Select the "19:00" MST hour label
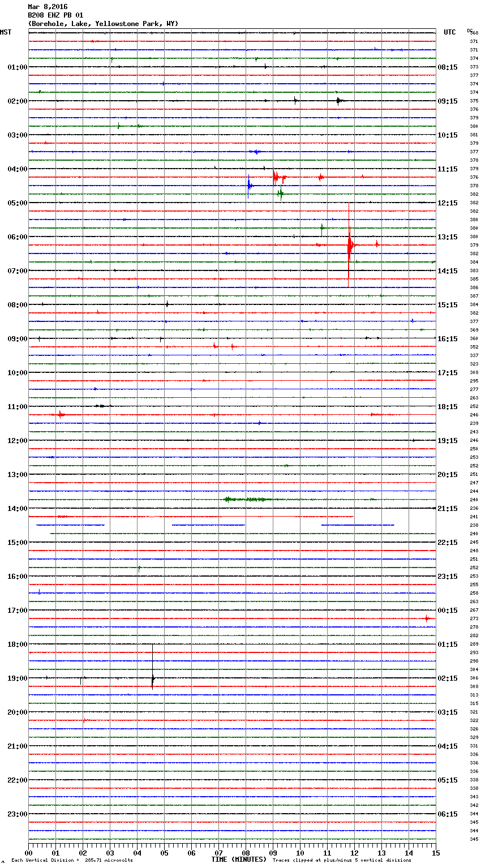481x868 pixels. click(x=17, y=678)
